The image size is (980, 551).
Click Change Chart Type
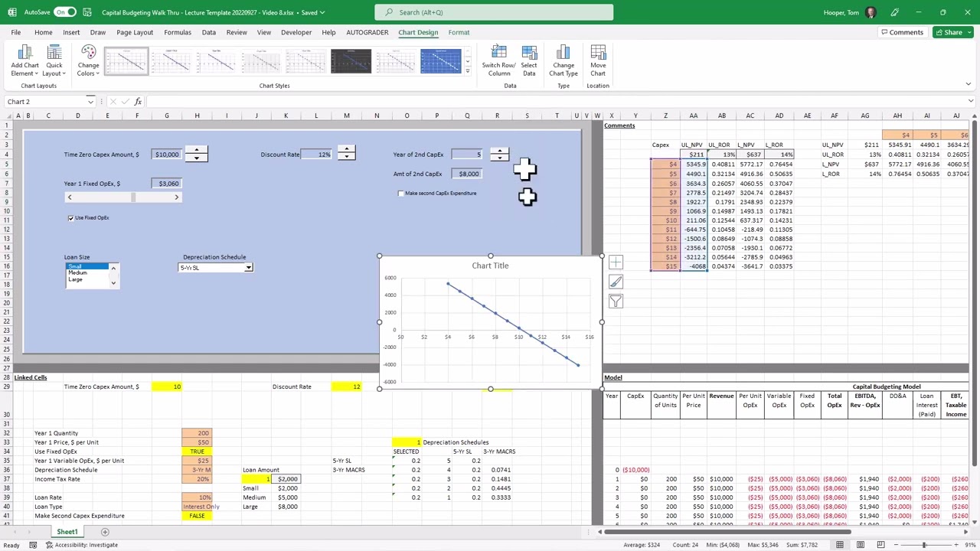(x=563, y=60)
